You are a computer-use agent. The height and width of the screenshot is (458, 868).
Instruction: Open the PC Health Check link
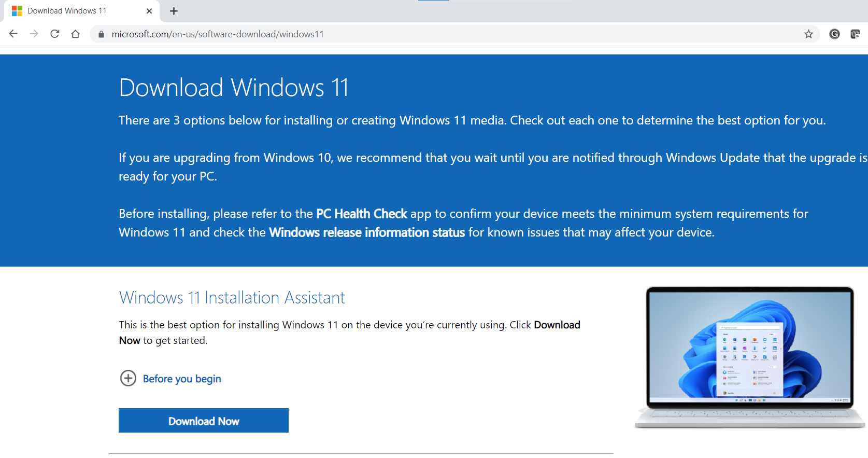point(362,214)
